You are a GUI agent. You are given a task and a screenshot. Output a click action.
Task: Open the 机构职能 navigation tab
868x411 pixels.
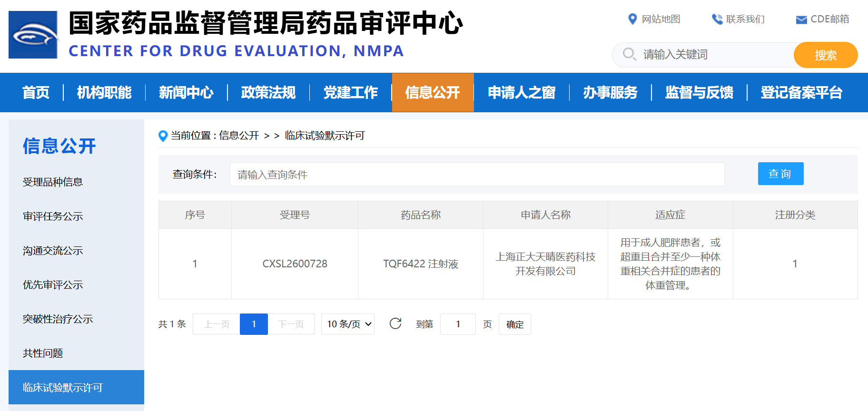(x=104, y=92)
